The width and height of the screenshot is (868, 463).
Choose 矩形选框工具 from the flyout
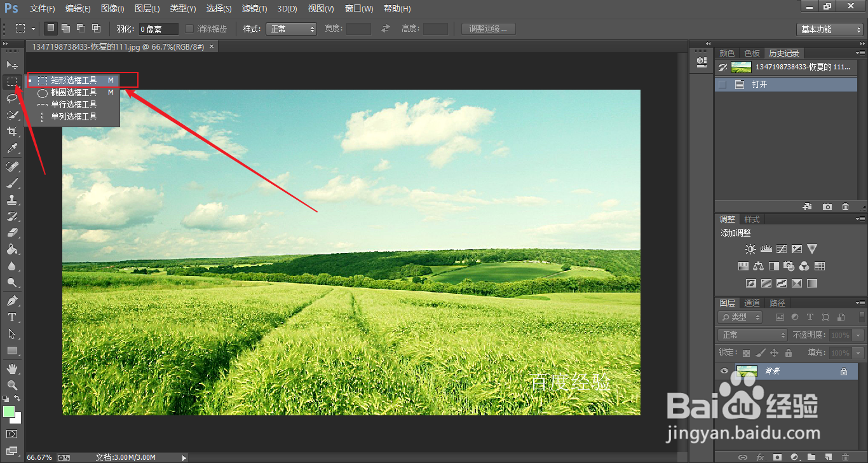click(x=72, y=81)
